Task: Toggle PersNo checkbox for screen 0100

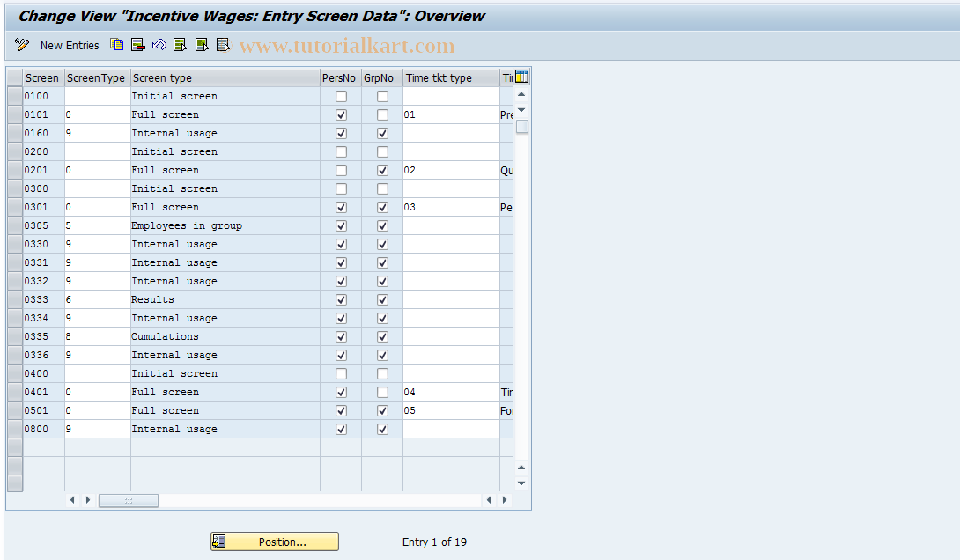Action: tap(341, 96)
